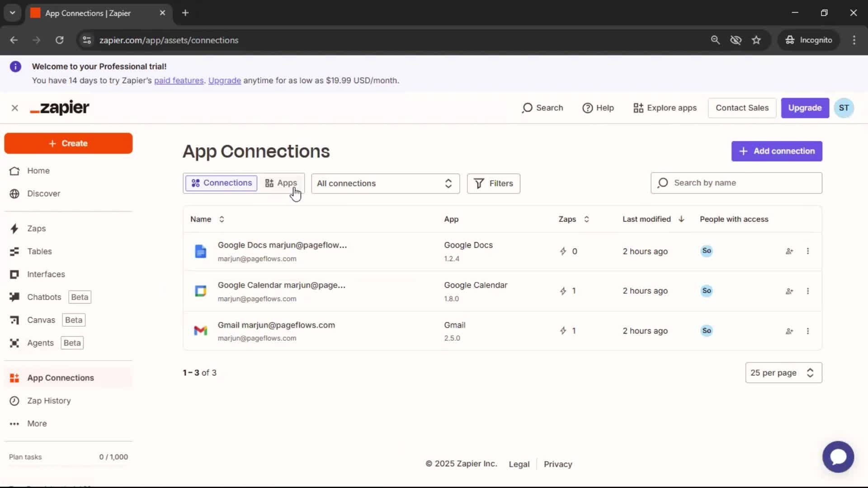
Task: Open the 25 per page dropdown
Action: tap(783, 373)
